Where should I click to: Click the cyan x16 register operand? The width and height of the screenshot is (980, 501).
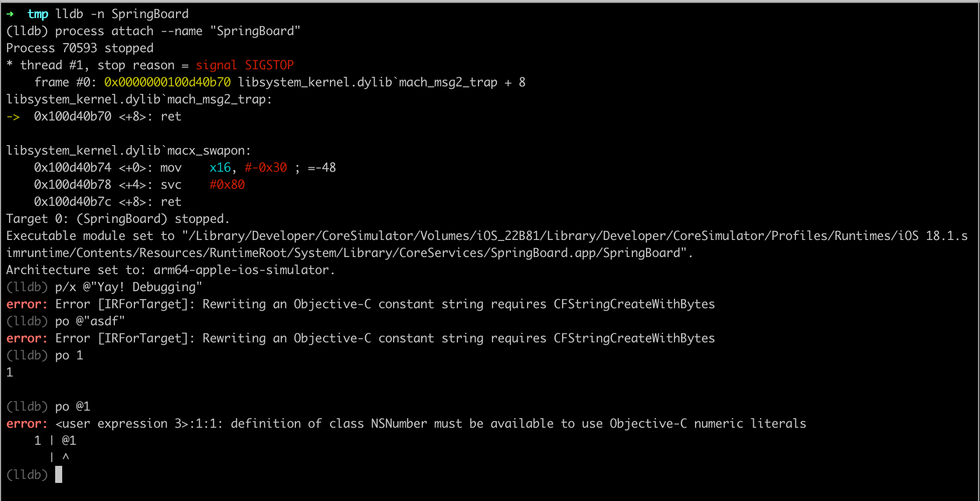click(220, 168)
